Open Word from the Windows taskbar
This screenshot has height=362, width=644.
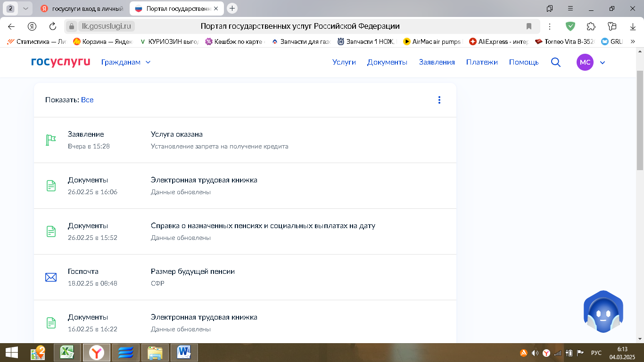[183, 352]
